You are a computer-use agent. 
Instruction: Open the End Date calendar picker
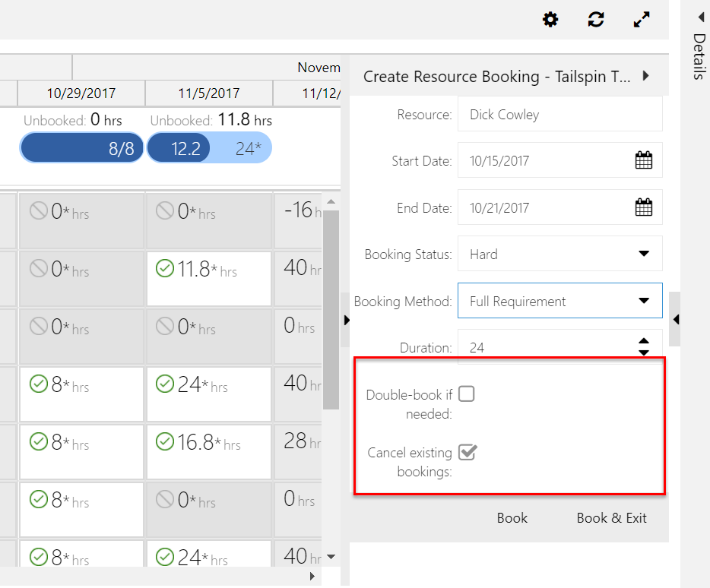pyautogui.click(x=643, y=207)
